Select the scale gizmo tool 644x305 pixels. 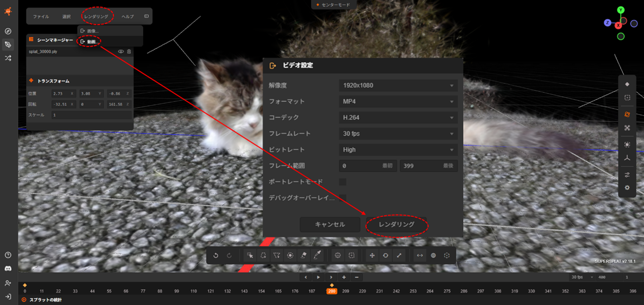tap(399, 256)
